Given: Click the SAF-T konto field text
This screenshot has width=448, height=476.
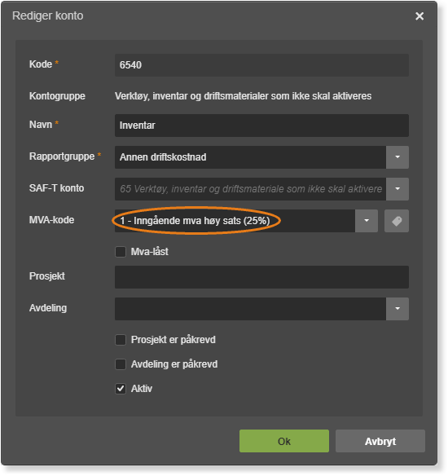Looking at the screenshot, I should coord(251,189).
